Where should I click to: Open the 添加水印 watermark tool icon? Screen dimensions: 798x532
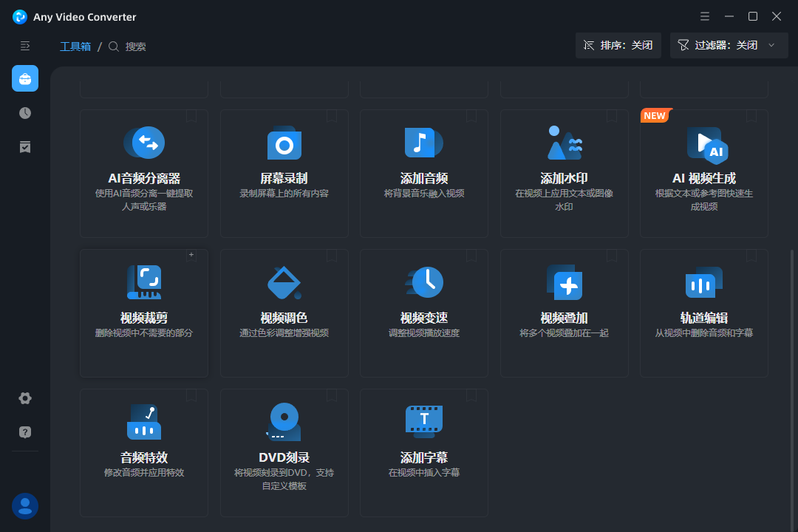[x=565, y=143]
